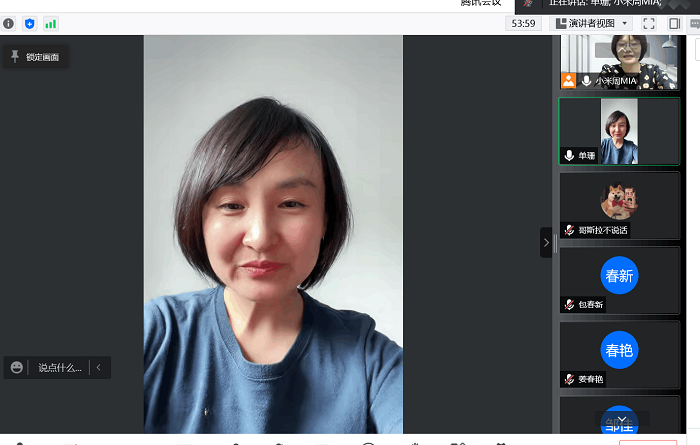Toggle muted mic for 包春新
Image resolution: width=700 pixels, height=445 pixels.
(x=569, y=304)
